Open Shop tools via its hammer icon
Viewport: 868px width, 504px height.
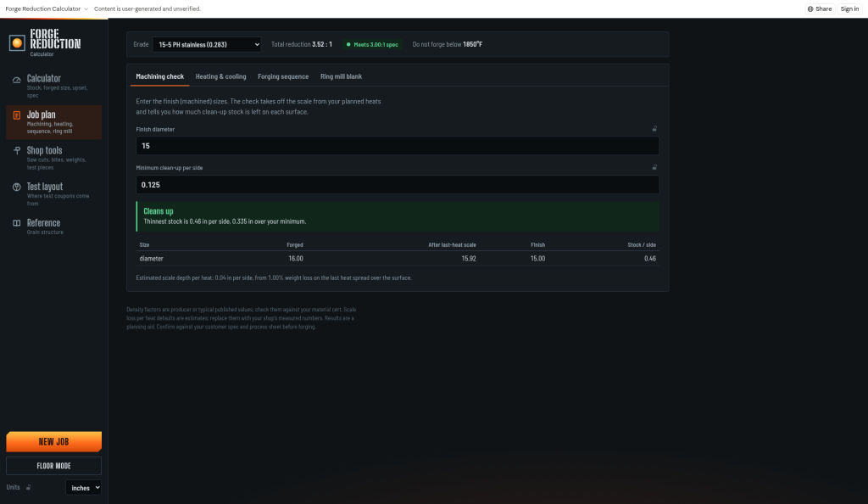point(17,151)
